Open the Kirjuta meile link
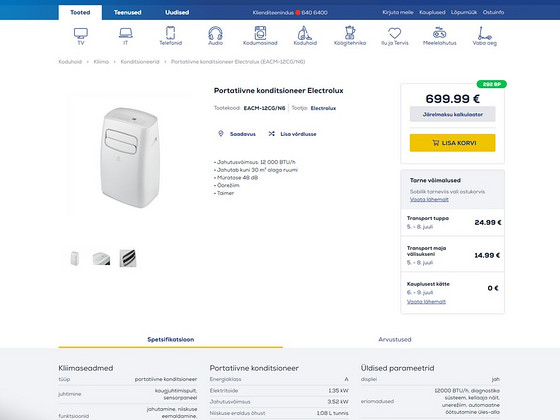Screen dimensions: 560x420 [398, 12]
